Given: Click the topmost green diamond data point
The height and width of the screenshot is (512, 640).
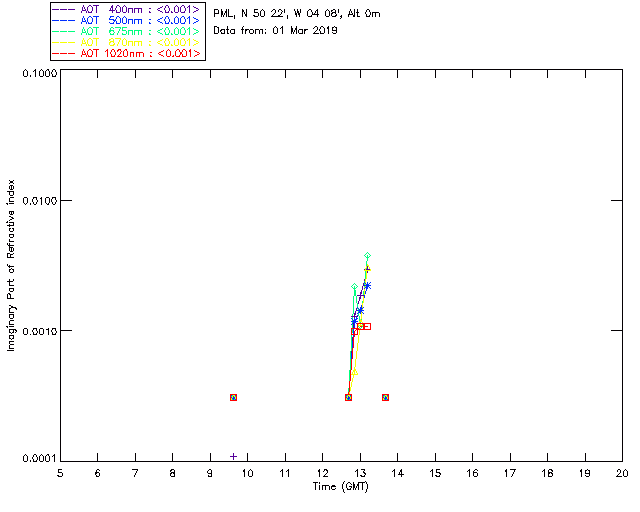Looking at the screenshot, I should coord(367,256).
